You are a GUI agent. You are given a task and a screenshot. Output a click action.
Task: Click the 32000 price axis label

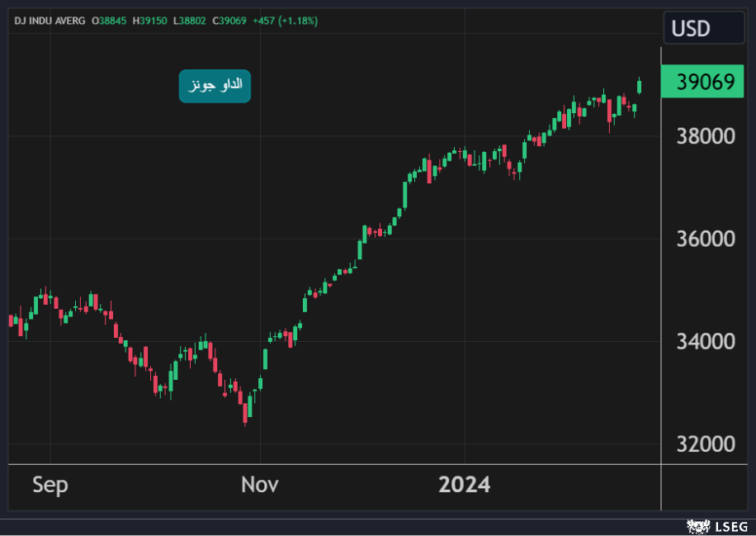705,444
